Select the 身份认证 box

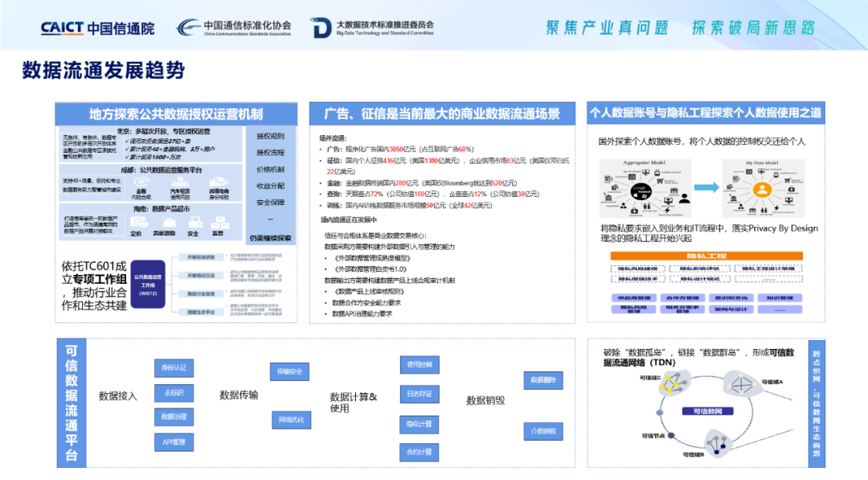(x=174, y=367)
